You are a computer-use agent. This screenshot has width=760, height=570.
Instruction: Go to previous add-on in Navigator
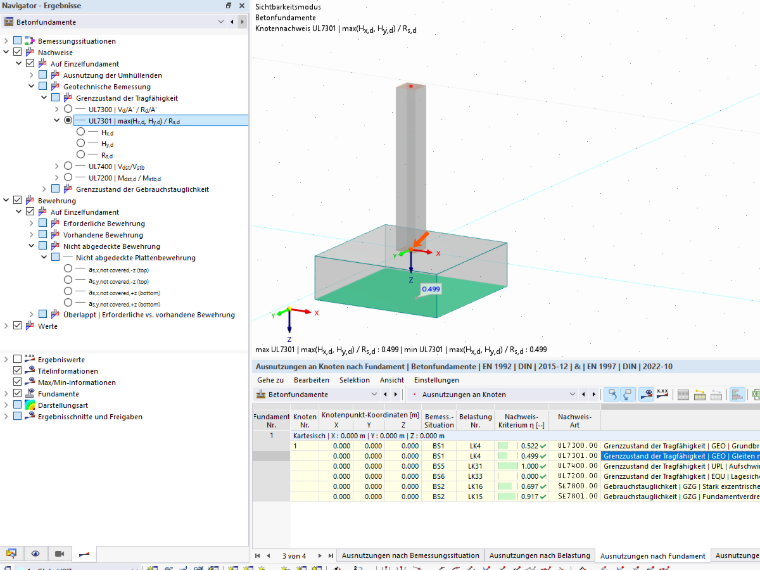coord(232,22)
